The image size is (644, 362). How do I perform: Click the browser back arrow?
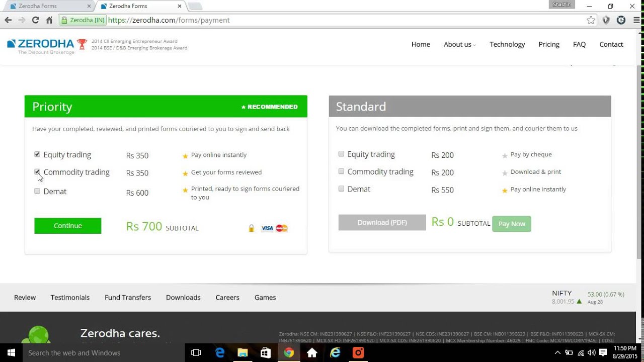[8, 20]
